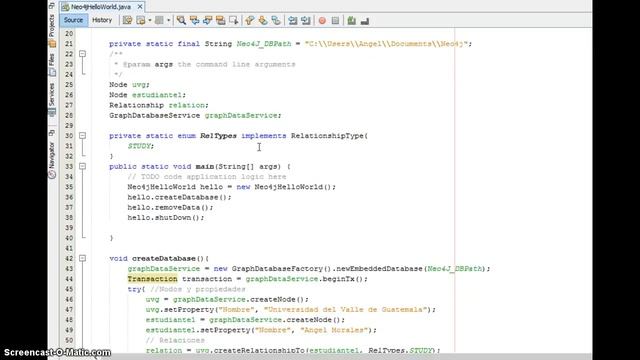Screen dimensions: 640x360
Task: Go to Next Bookmark icon
Action: [x=263, y=20]
